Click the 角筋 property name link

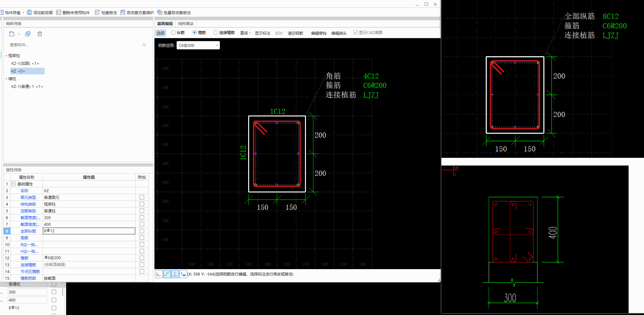(24, 238)
